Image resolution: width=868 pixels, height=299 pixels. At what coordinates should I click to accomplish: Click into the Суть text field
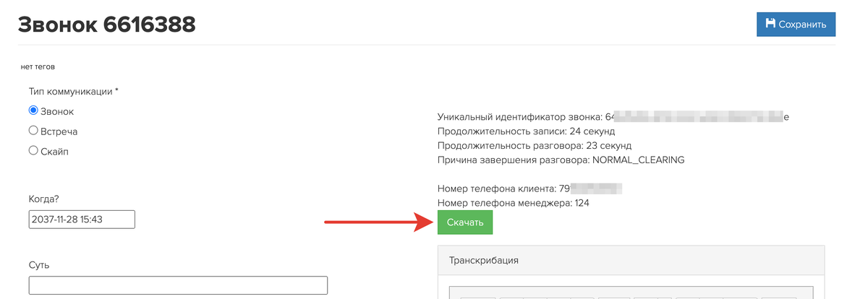coord(178,285)
